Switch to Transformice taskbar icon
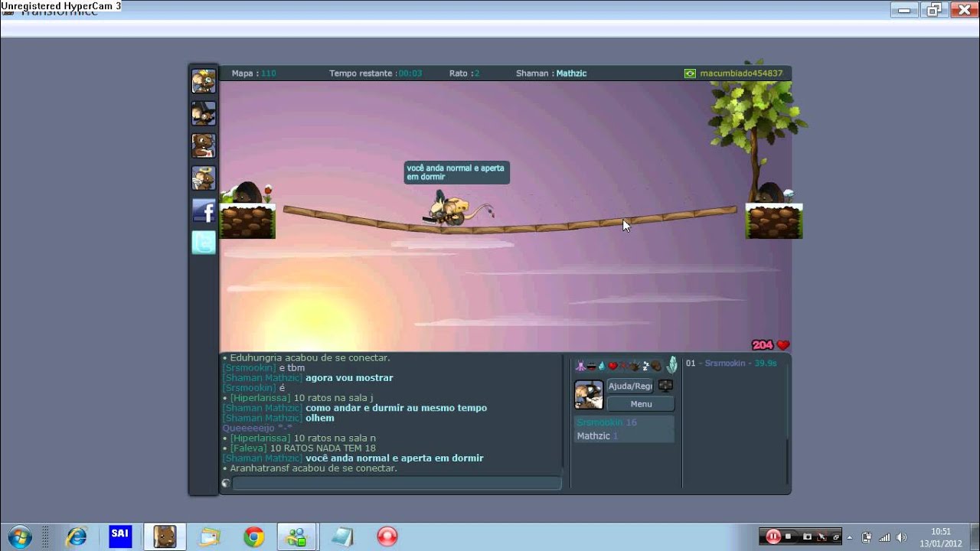Viewport: 980px width, 551px height. point(165,536)
